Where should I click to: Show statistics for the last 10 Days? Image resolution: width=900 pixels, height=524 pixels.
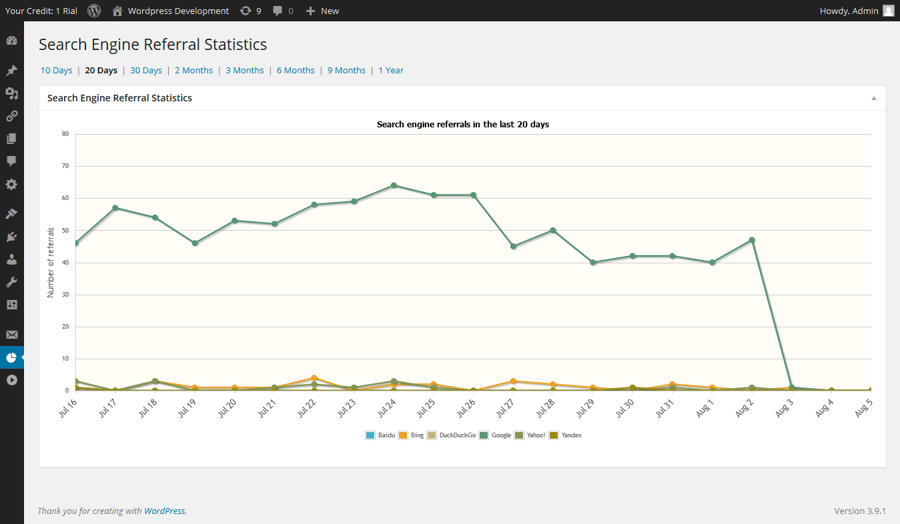pyautogui.click(x=56, y=70)
